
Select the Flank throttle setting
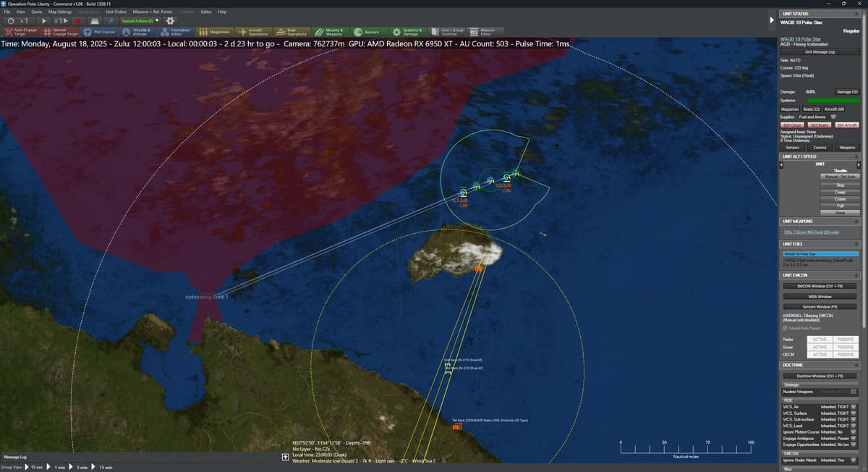coord(840,213)
